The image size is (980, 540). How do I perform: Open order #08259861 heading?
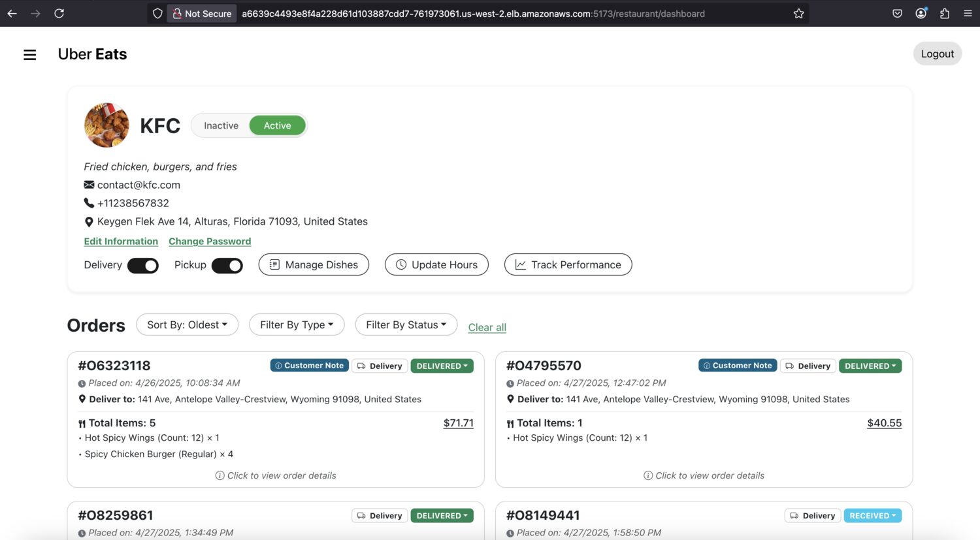pos(116,515)
